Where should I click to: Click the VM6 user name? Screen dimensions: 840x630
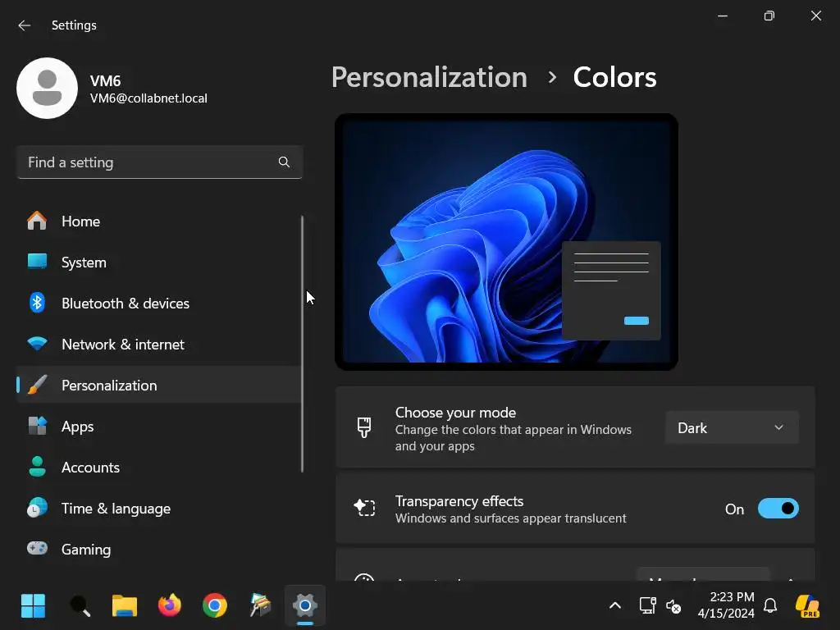pyautogui.click(x=105, y=81)
